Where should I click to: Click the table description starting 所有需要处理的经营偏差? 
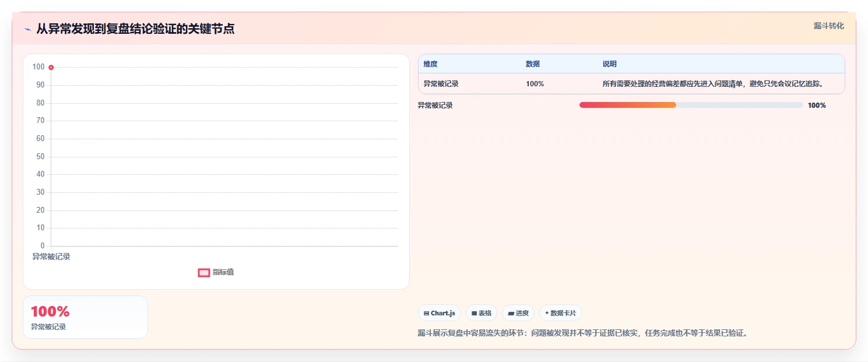(x=713, y=84)
